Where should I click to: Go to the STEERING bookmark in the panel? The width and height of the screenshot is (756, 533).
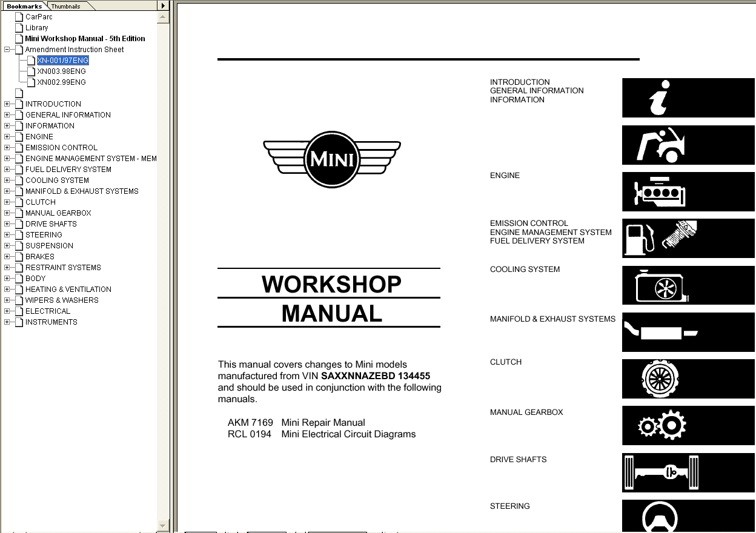coord(44,235)
